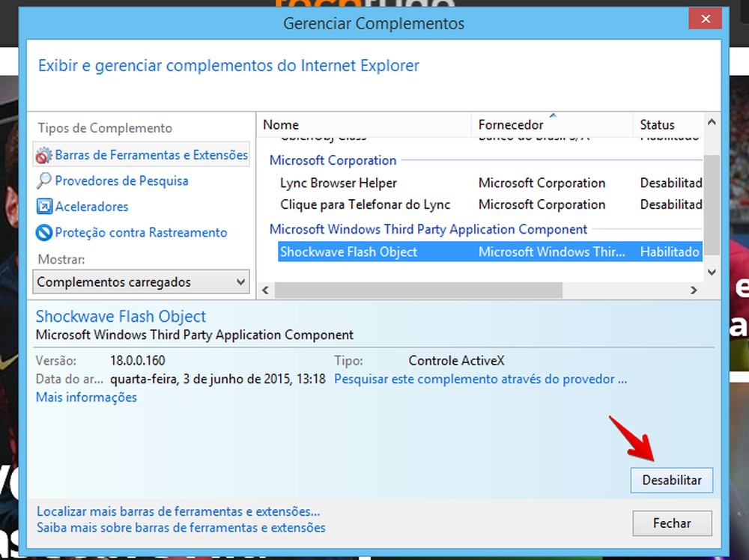Screen dimensions: 749x560
Task: Click the Fechar button
Action: pos(672,523)
